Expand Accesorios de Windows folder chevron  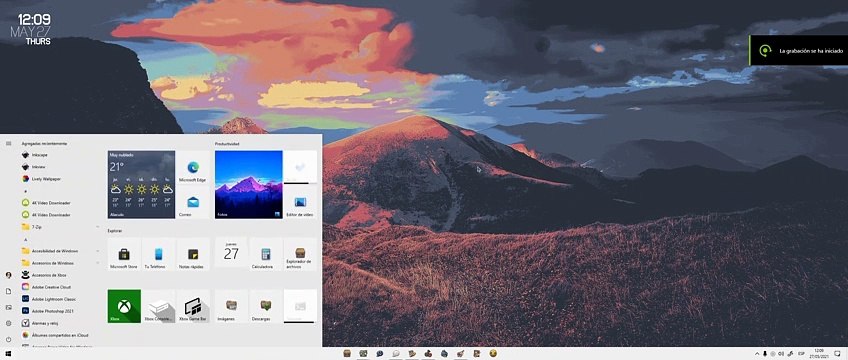coord(97,263)
